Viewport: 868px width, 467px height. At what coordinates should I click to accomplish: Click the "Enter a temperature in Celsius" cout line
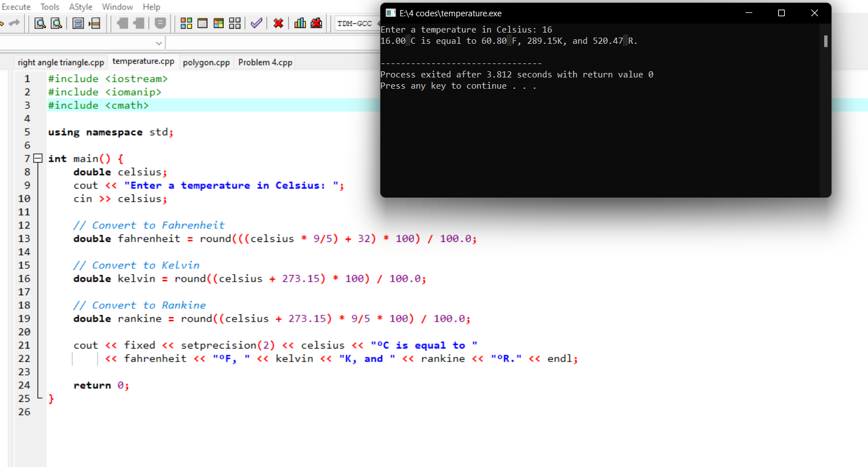pyautogui.click(x=208, y=185)
